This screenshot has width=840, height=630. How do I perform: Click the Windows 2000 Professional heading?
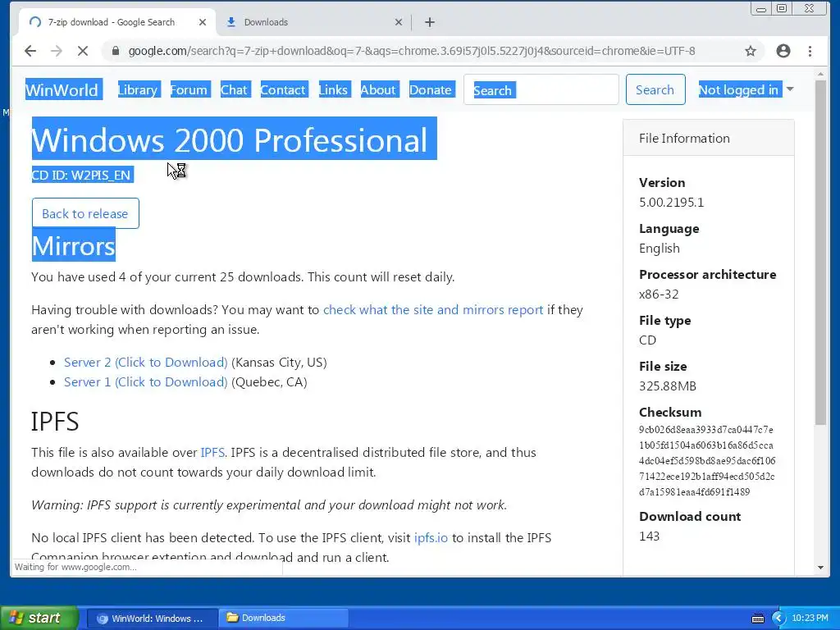tap(234, 138)
